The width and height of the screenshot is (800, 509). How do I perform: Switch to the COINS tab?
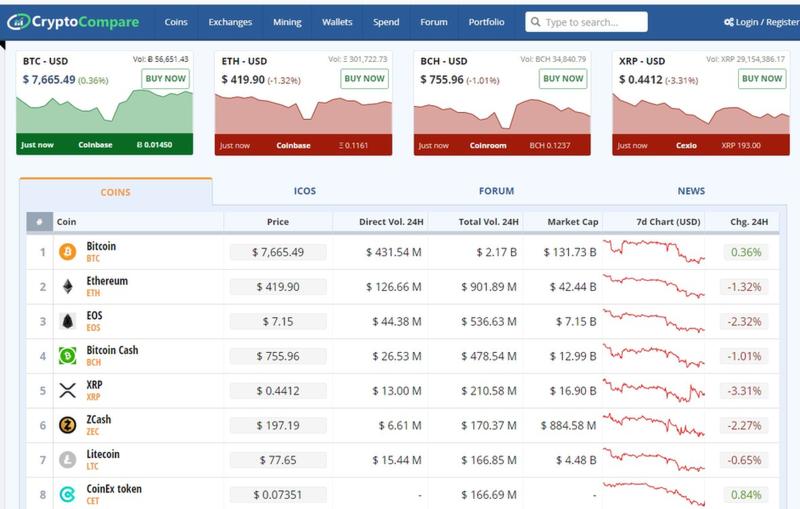(x=116, y=192)
